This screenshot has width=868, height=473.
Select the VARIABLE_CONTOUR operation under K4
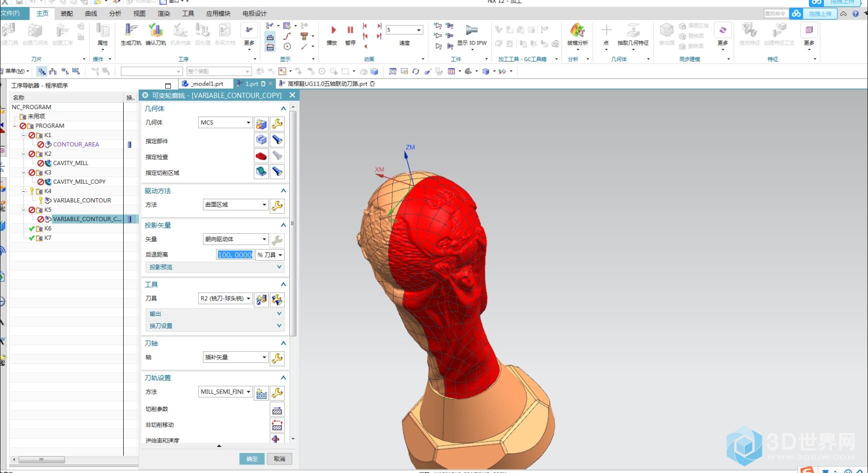click(82, 200)
